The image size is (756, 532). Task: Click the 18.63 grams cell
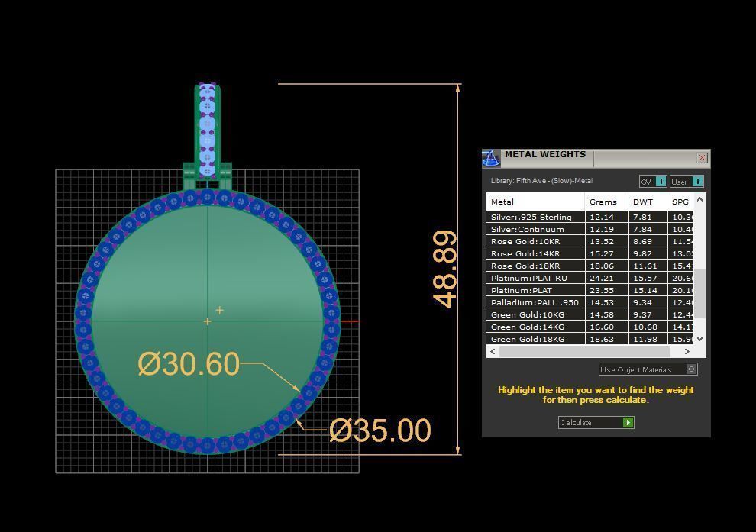(606, 339)
